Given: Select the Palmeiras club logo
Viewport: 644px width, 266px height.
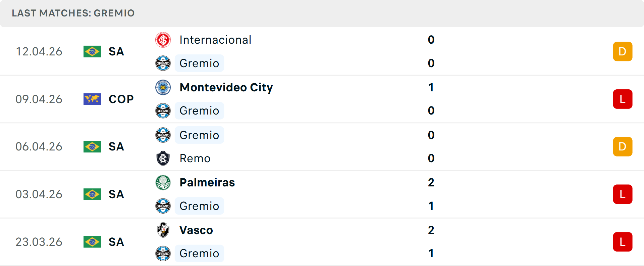Looking at the screenshot, I should click(163, 182).
